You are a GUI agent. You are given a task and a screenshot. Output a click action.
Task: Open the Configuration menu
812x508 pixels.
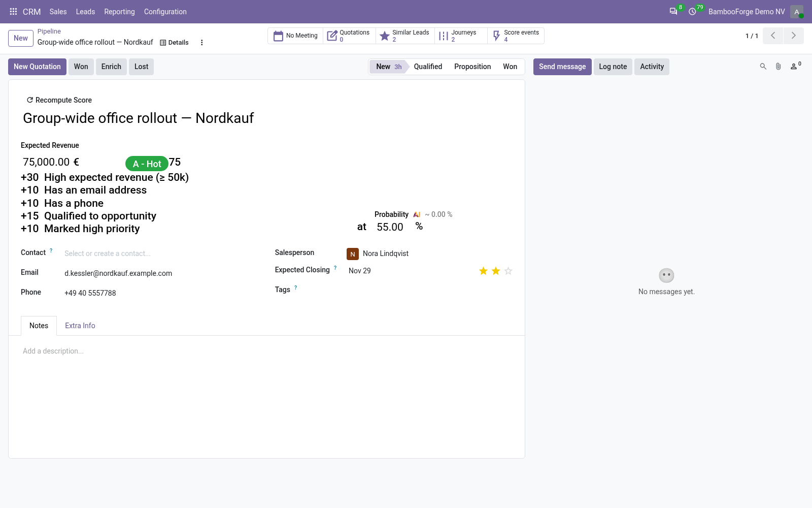165,12
